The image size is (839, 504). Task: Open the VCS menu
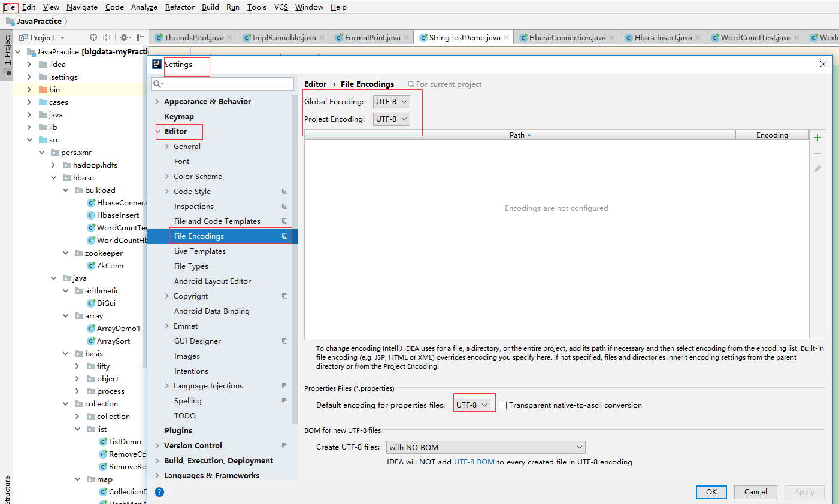[281, 7]
